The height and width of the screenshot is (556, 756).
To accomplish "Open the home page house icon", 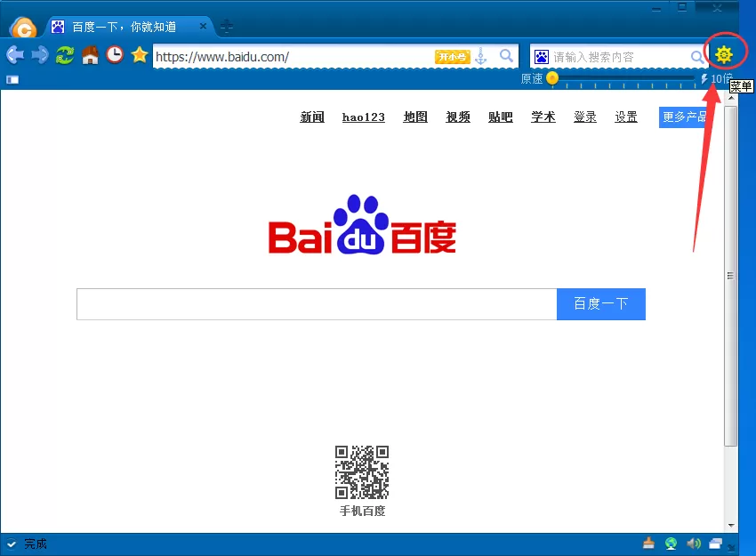I will (x=90, y=55).
